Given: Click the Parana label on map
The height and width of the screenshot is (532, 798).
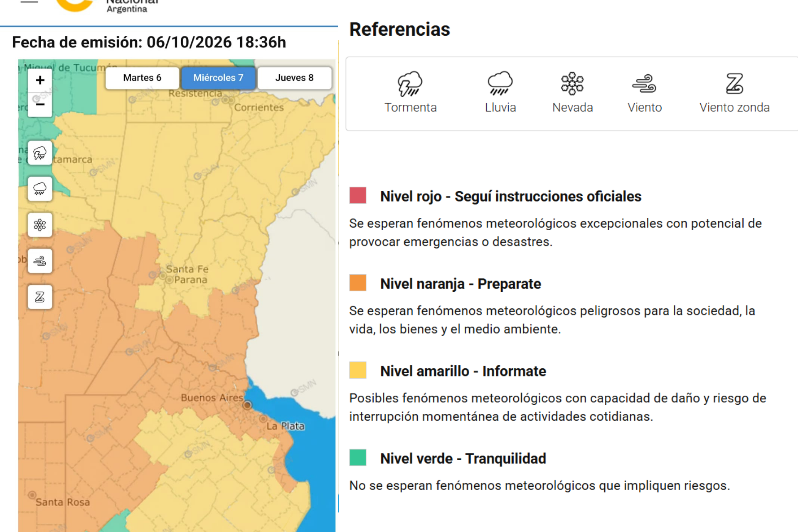Looking at the screenshot, I should coord(191,280).
